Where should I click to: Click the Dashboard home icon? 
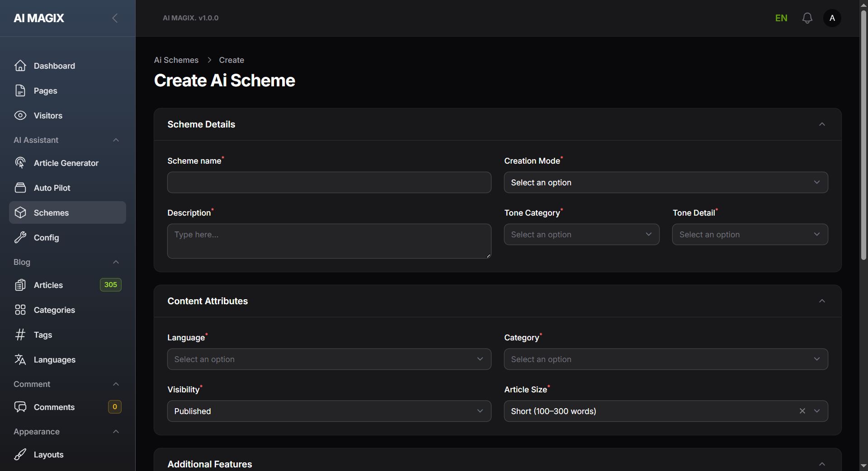pos(20,66)
